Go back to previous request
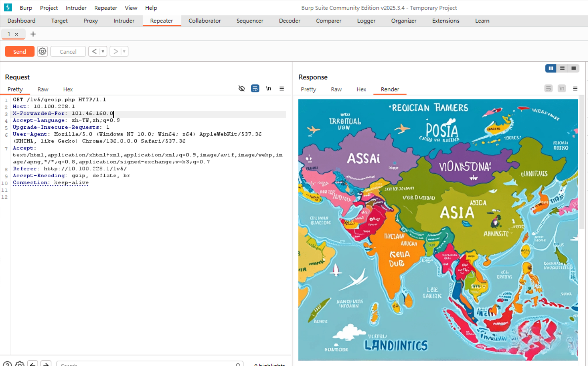588x366 pixels. tap(94, 51)
